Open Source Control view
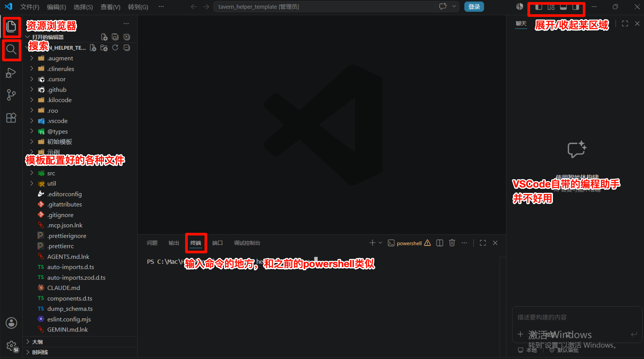Image resolution: width=644 pixels, height=359 pixels. [11, 95]
